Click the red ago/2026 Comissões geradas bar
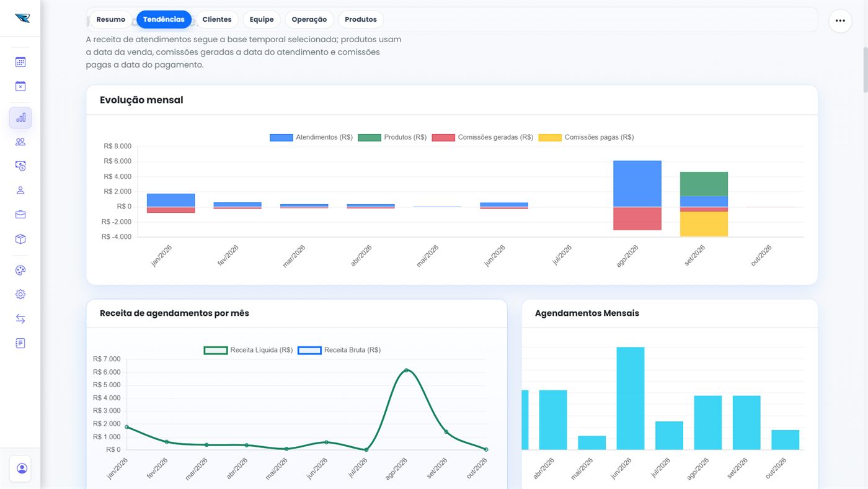 coord(637,218)
